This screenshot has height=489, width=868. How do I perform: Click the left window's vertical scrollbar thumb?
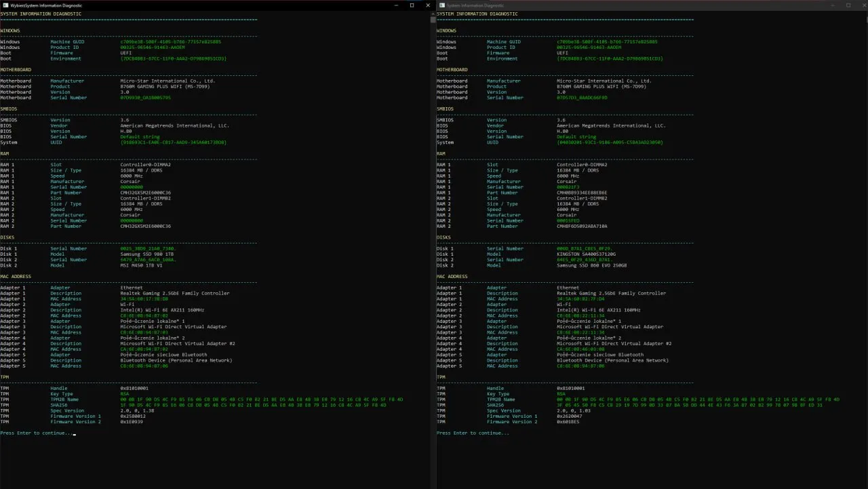pos(433,19)
